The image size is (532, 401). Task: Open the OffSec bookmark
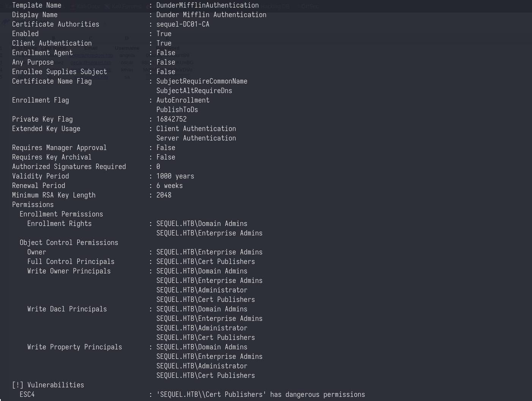click(309, 6)
